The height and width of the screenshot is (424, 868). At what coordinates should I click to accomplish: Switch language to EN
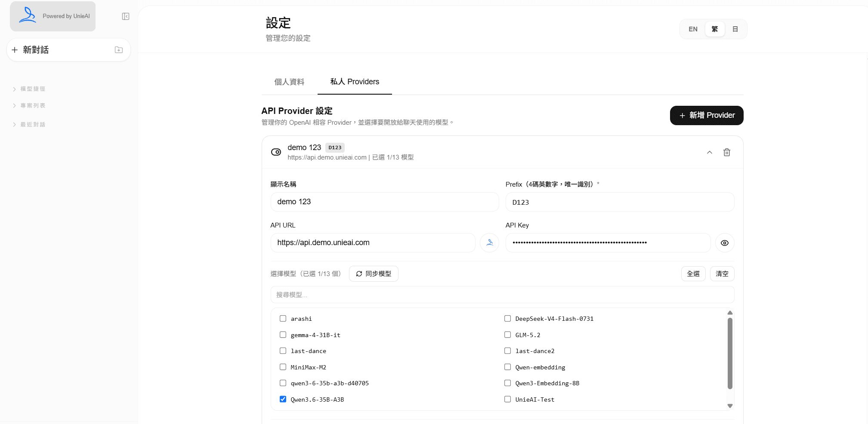(x=693, y=29)
